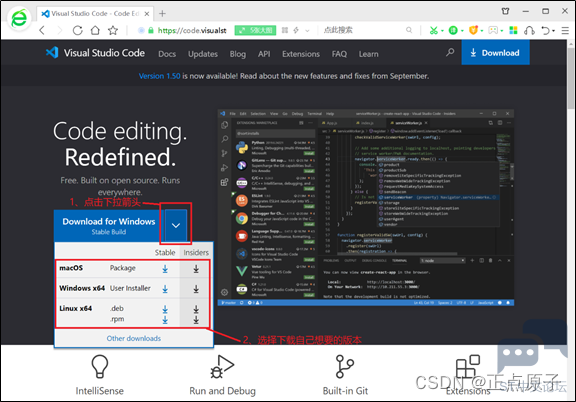The width and height of the screenshot is (576, 402).
Task: Click the lightning speed mode icon
Action: point(296,30)
